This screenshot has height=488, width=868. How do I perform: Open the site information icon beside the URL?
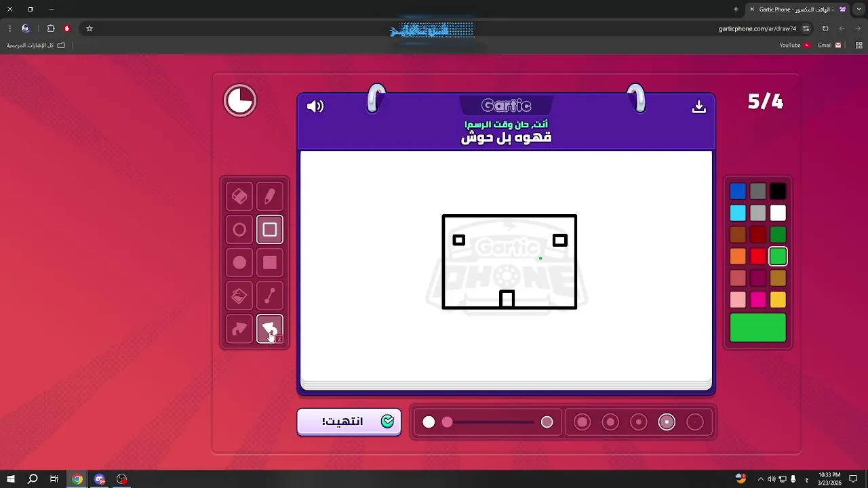pyautogui.click(x=806, y=28)
